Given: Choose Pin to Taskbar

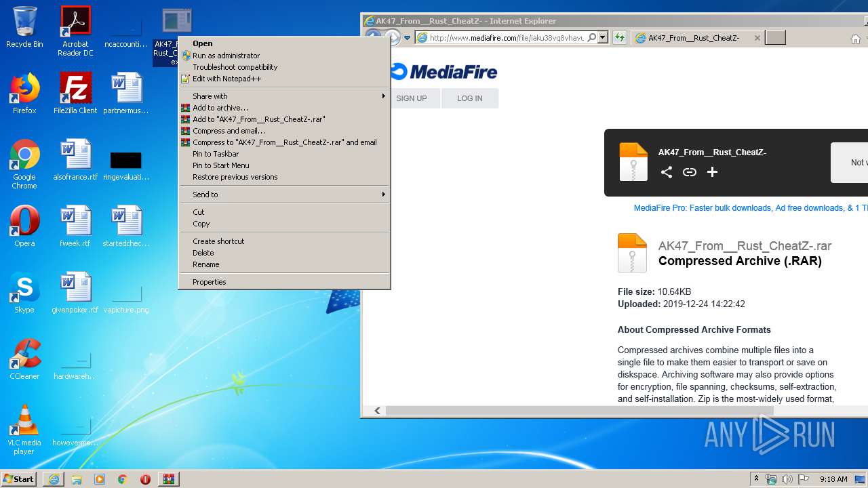Looking at the screenshot, I should pos(284,154).
